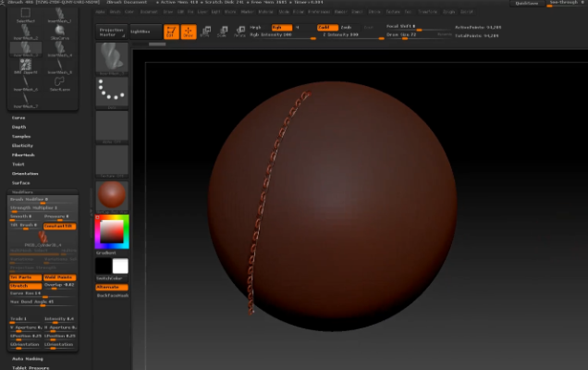Activate the Edit mode icon

(x=171, y=31)
